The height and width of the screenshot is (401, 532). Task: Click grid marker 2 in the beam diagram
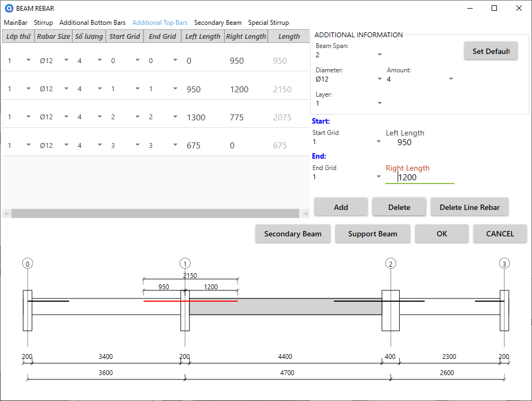(391, 263)
